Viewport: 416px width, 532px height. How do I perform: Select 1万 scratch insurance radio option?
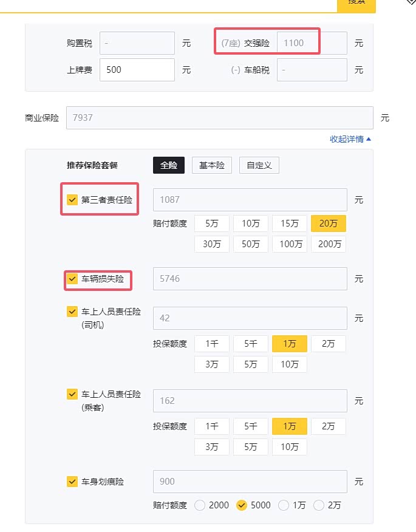284,505
